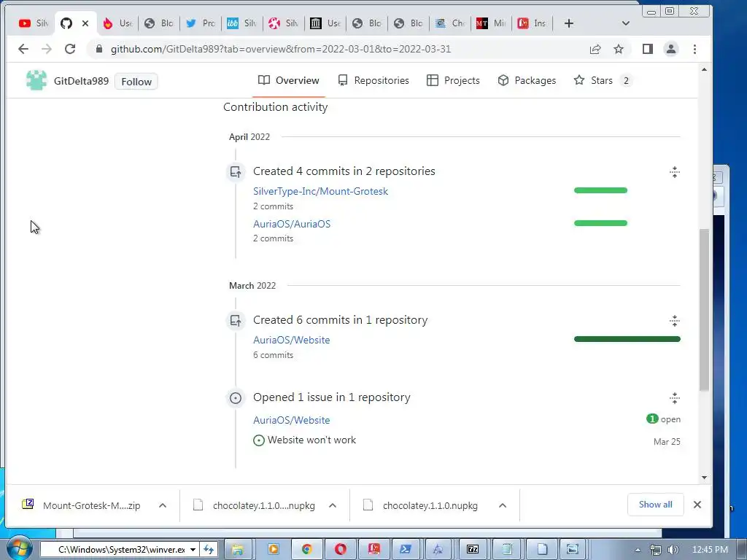Image resolution: width=747 pixels, height=560 pixels.
Task: Open the taskbar address dropdown arrow
Action: tap(193, 550)
